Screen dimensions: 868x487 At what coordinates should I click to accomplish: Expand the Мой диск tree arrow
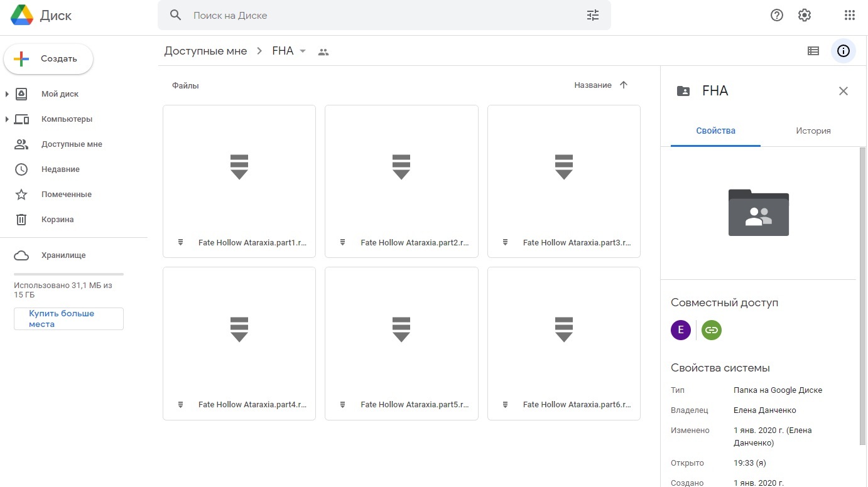[7, 94]
